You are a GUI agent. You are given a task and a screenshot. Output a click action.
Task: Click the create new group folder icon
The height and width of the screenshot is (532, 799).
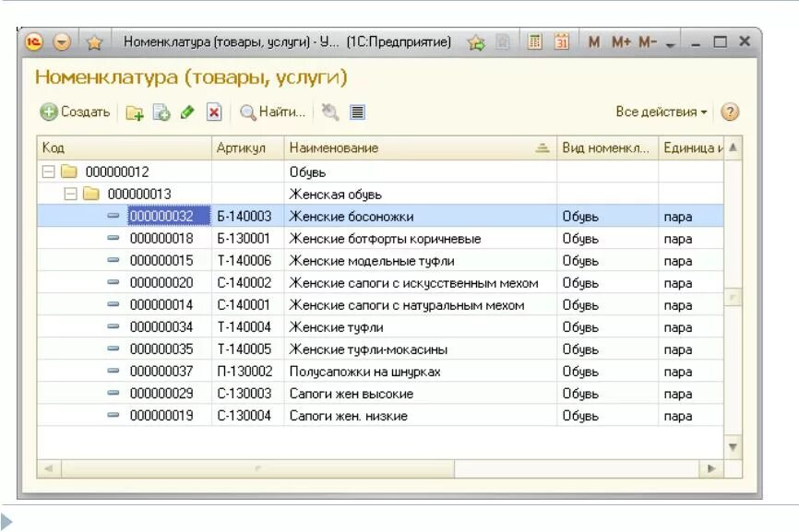[x=135, y=112]
